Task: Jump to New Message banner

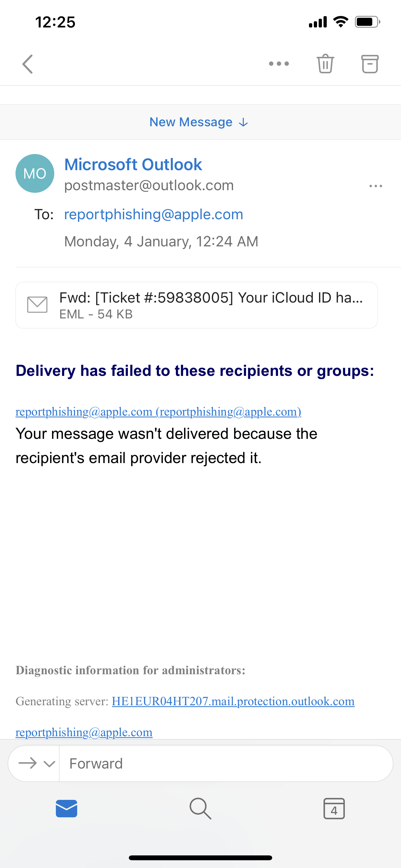Action: (x=199, y=122)
